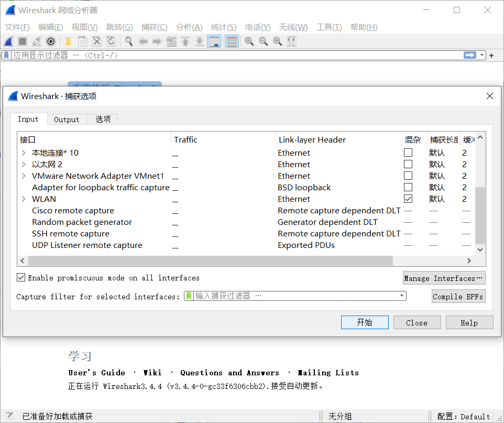Toggle auto-scroll during live capture icon
504x423 pixels.
tap(214, 41)
